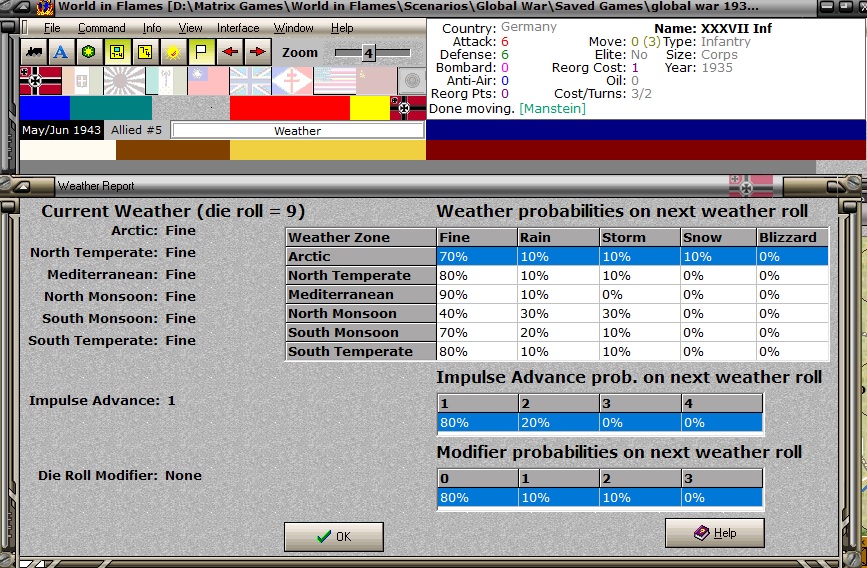Click the May/Jun 1943 turn label
This screenshot has height=568, width=867.
pyautogui.click(x=61, y=131)
